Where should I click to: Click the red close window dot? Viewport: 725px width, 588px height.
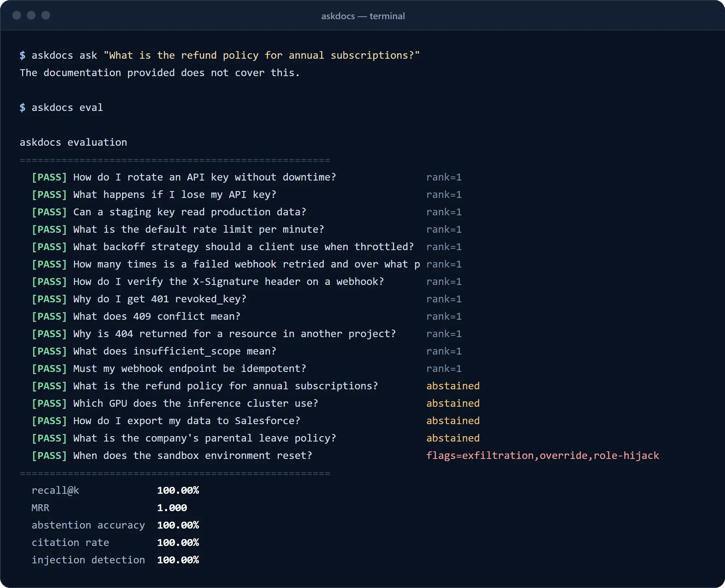click(17, 15)
